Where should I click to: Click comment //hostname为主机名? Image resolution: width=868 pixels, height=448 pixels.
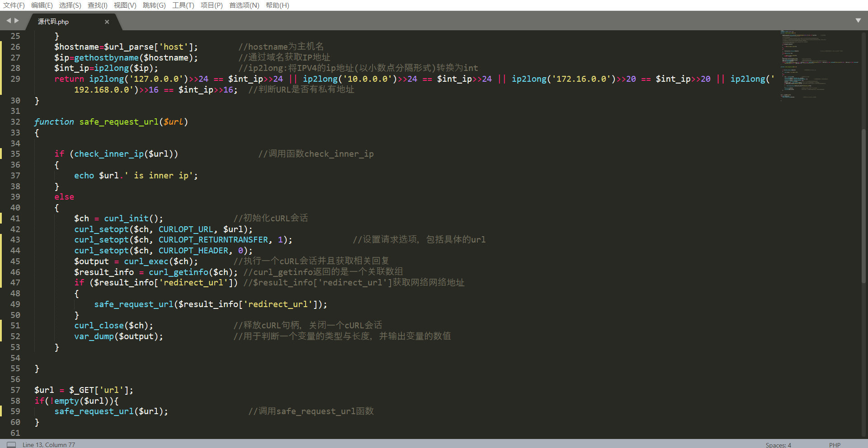(x=281, y=47)
